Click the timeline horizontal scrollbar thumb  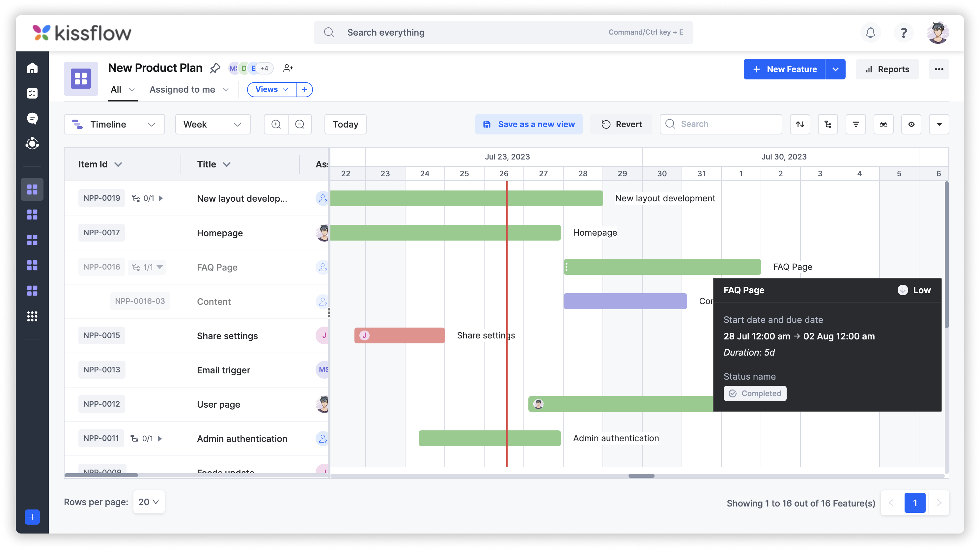(x=641, y=476)
